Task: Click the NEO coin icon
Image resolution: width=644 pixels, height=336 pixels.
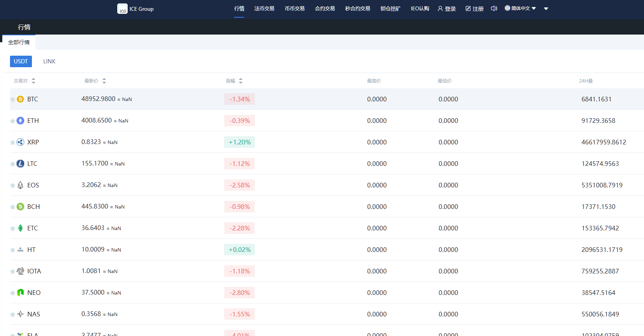Action: 20,293
